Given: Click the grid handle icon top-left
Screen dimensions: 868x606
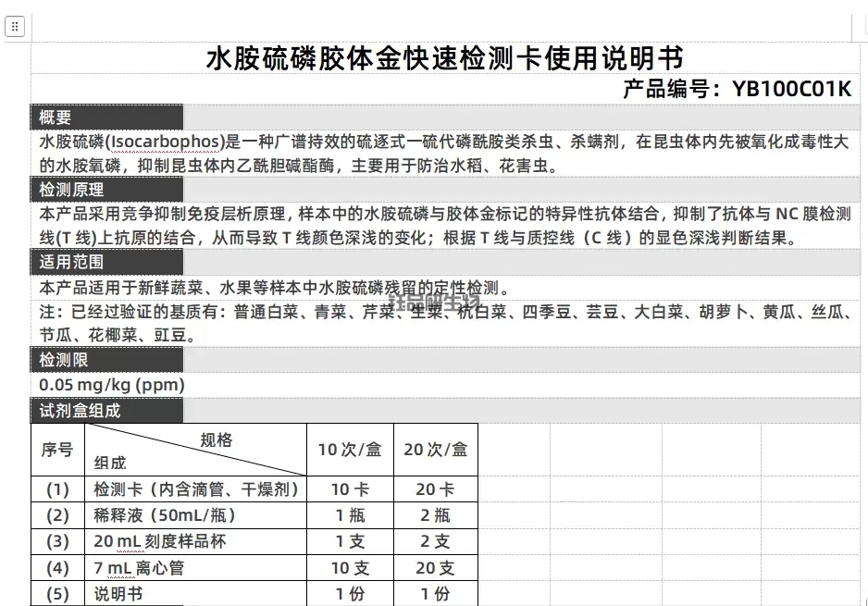Looking at the screenshot, I should 15,26.
